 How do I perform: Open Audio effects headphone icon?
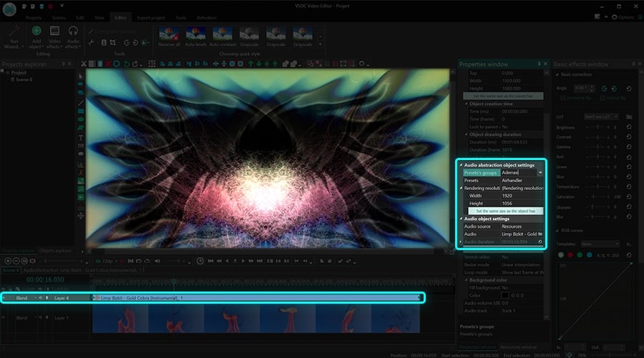point(73,31)
